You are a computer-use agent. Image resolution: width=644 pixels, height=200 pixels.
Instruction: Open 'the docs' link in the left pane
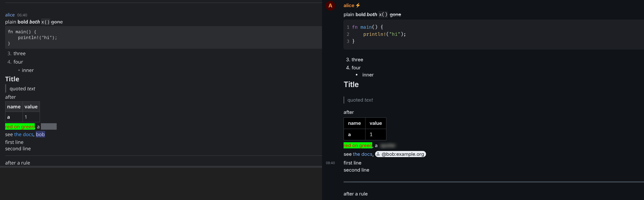tap(24, 135)
